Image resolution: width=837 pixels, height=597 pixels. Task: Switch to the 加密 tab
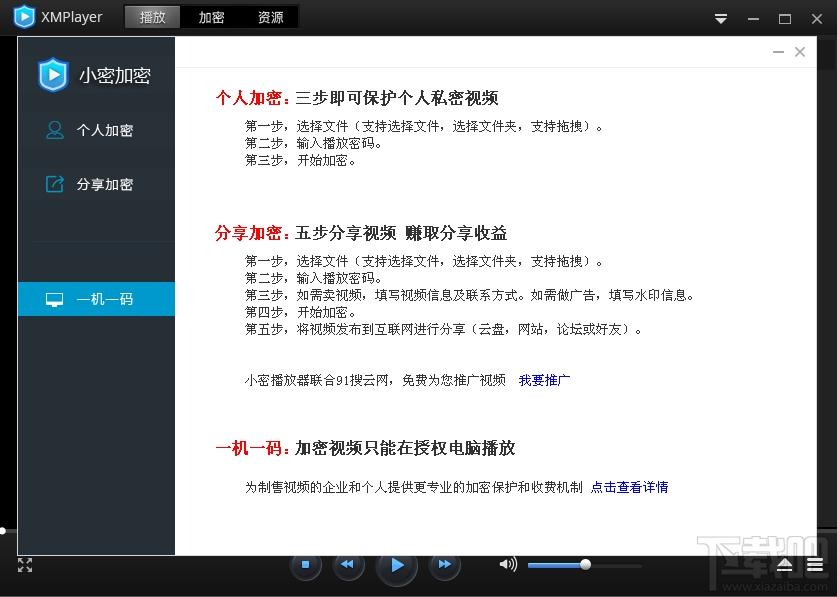(x=211, y=17)
